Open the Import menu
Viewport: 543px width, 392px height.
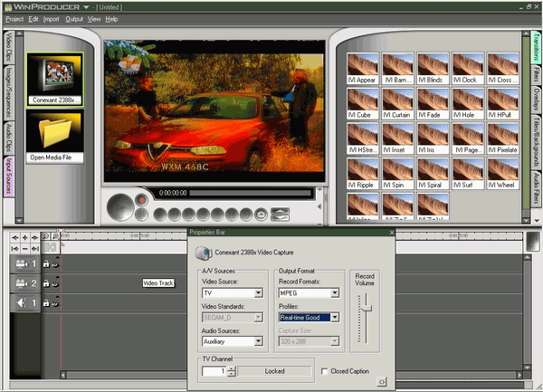click(51, 18)
